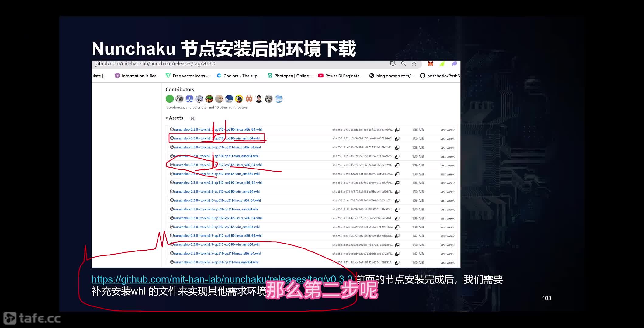Download nunchaku torch2.6-cp312-cp312-linux_x86_64.whl
Image resolution: width=644 pixels, height=328 pixels.
click(x=218, y=218)
